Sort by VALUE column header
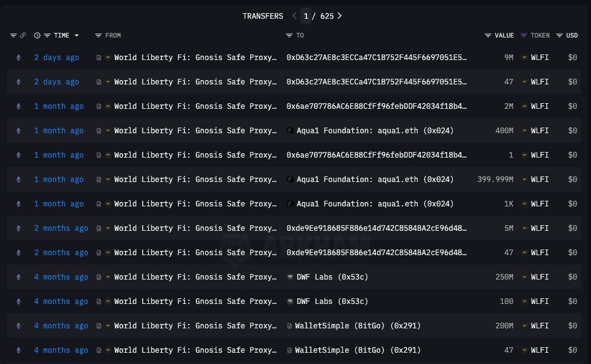The width and height of the screenshot is (591, 364). pyautogui.click(x=504, y=36)
